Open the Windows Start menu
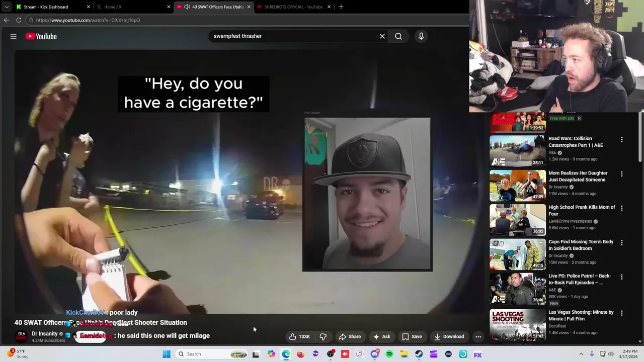The width and height of the screenshot is (644, 362). click(167, 354)
